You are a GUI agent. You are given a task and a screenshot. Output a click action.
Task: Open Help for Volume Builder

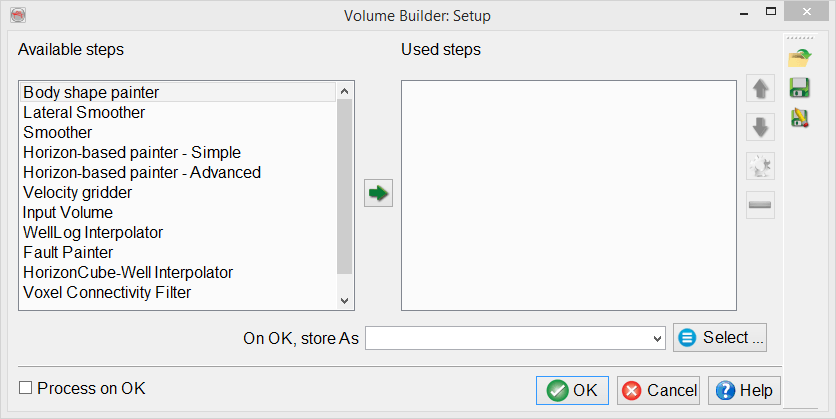pos(744,390)
